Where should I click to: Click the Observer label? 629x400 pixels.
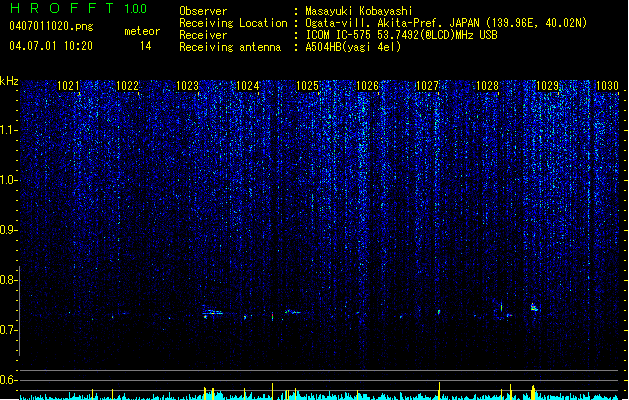click(203, 11)
